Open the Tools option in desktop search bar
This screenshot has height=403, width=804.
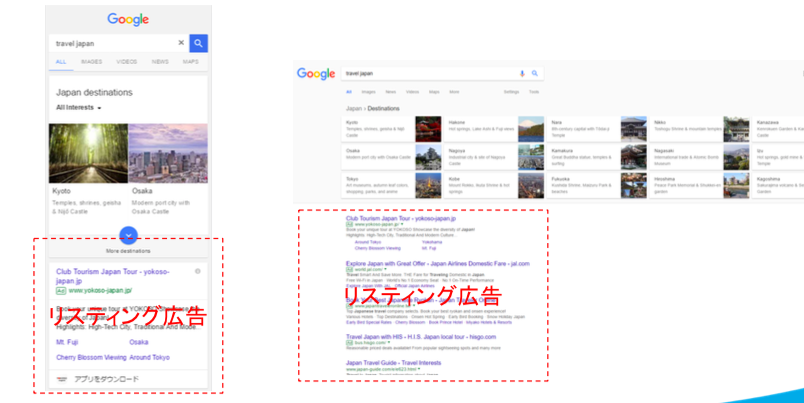534,92
